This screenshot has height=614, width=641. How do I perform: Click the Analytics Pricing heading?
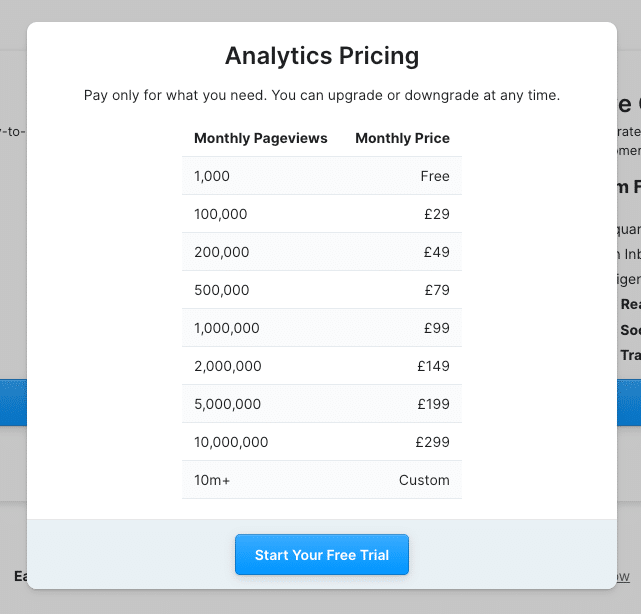pos(322,56)
